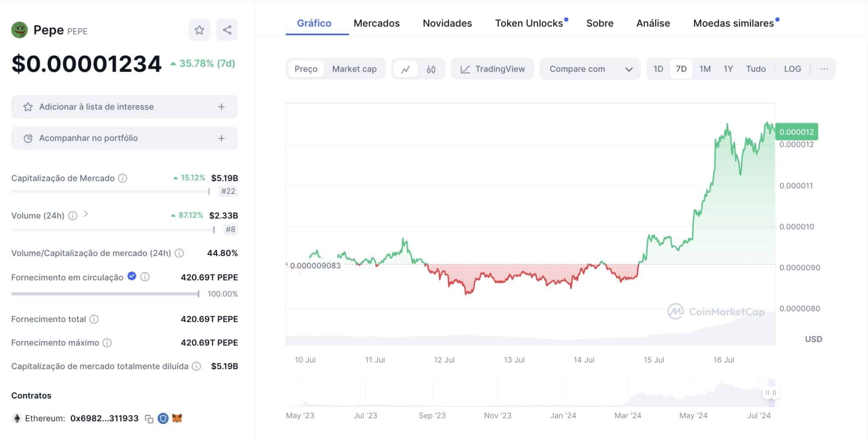The width and height of the screenshot is (868, 441).
Task: Click the 44.80% volume ratio value
Action: tap(223, 253)
